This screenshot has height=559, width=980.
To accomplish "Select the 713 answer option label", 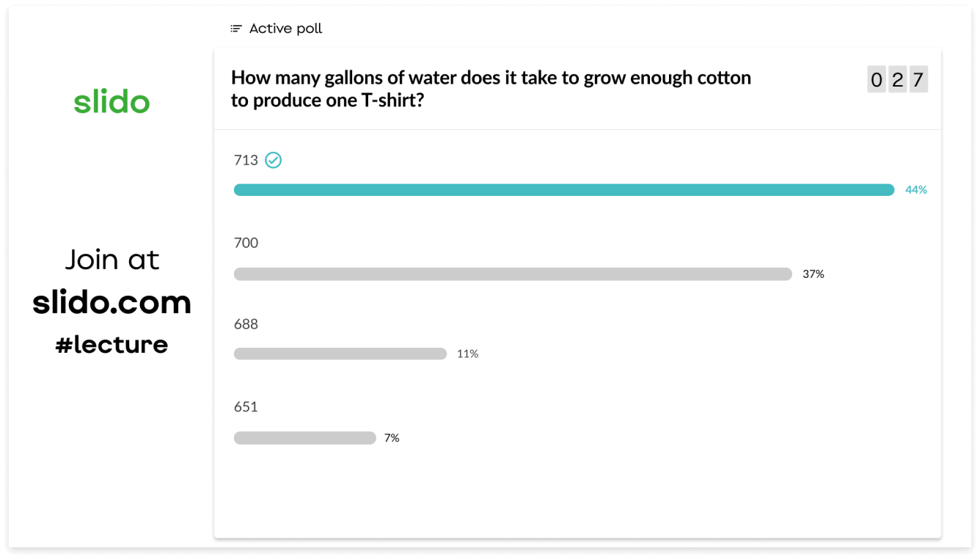I will (x=246, y=160).
